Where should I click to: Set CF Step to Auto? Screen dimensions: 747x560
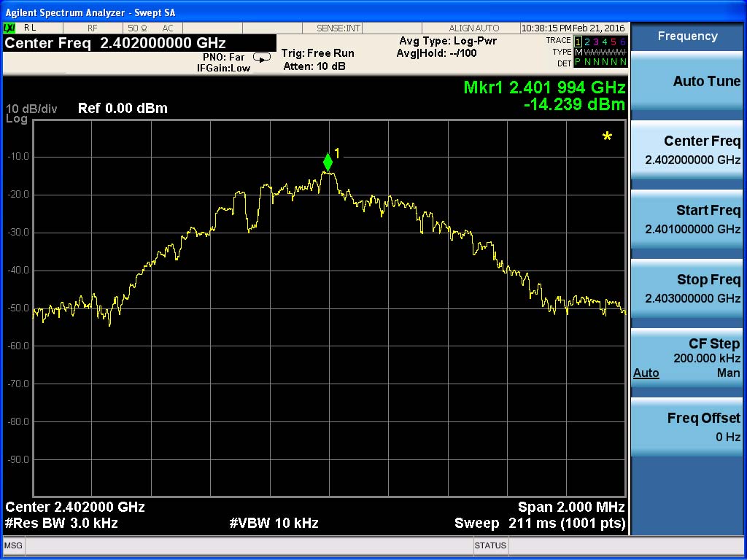tap(646, 373)
